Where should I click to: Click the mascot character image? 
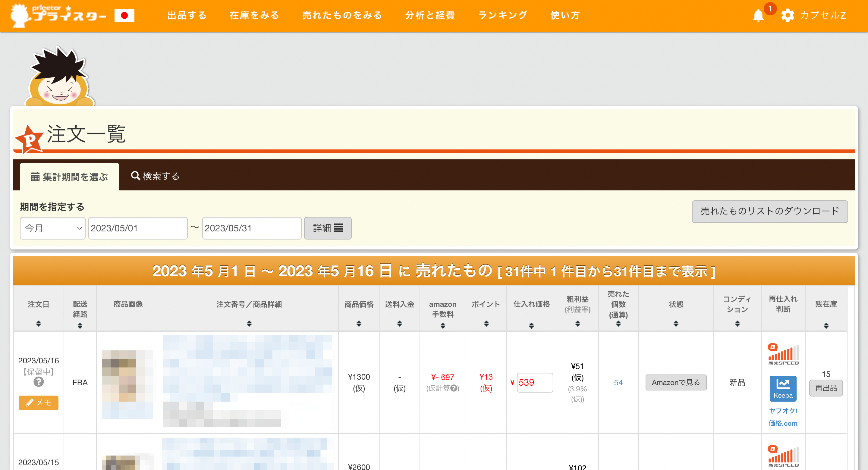click(60, 76)
